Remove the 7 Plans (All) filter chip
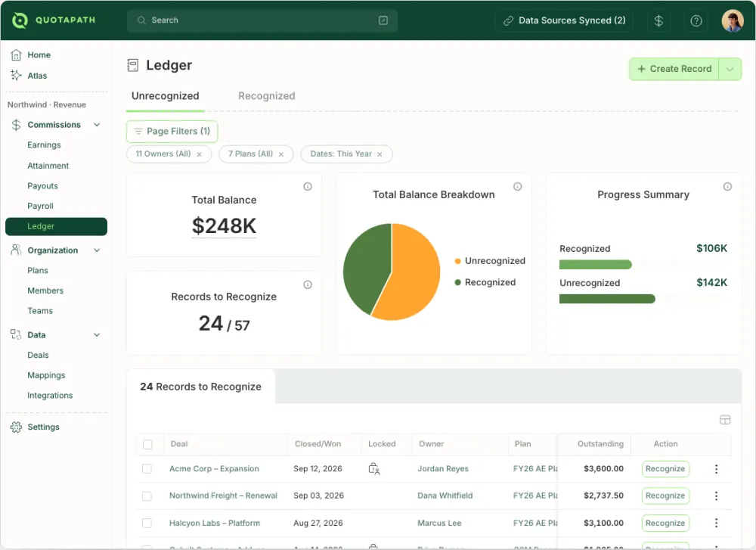 pyautogui.click(x=281, y=154)
